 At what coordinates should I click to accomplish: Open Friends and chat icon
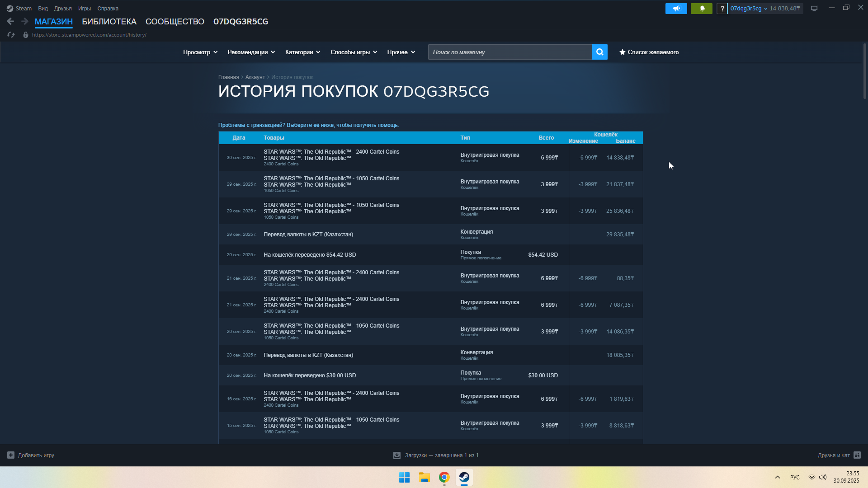click(857, 455)
